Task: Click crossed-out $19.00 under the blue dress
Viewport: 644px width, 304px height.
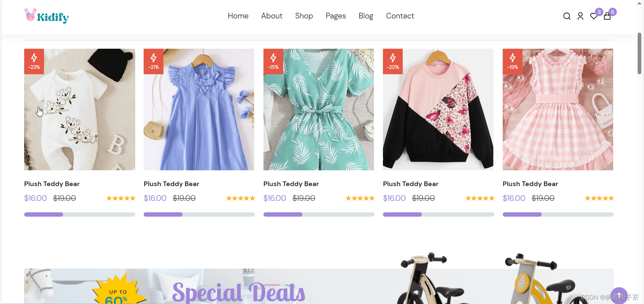Action: coord(184,198)
